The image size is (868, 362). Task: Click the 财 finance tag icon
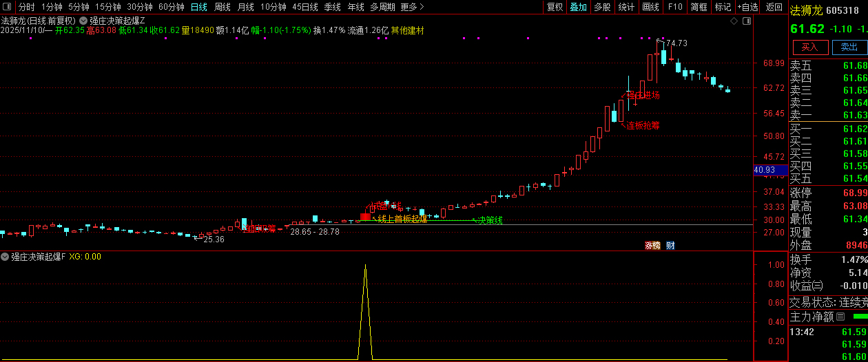[x=670, y=245]
